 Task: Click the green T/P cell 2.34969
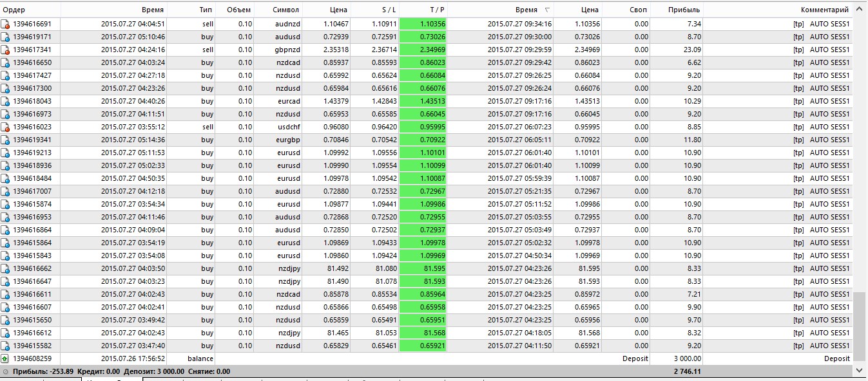pos(423,50)
